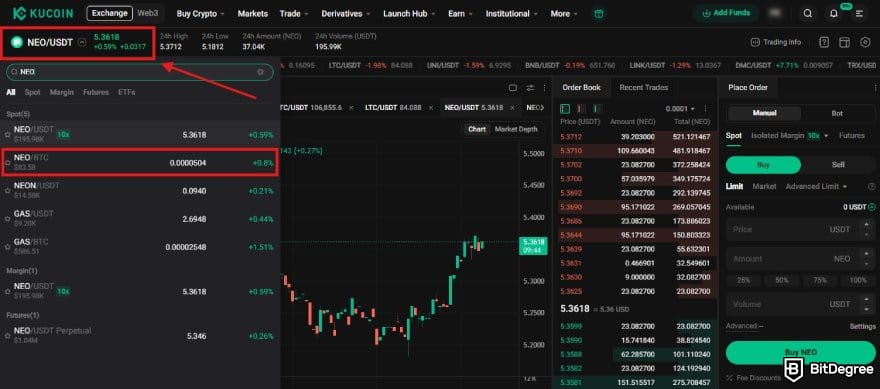Switch the chart view to Chart
This screenshot has height=389, width=880.
(x=477, y=129)
